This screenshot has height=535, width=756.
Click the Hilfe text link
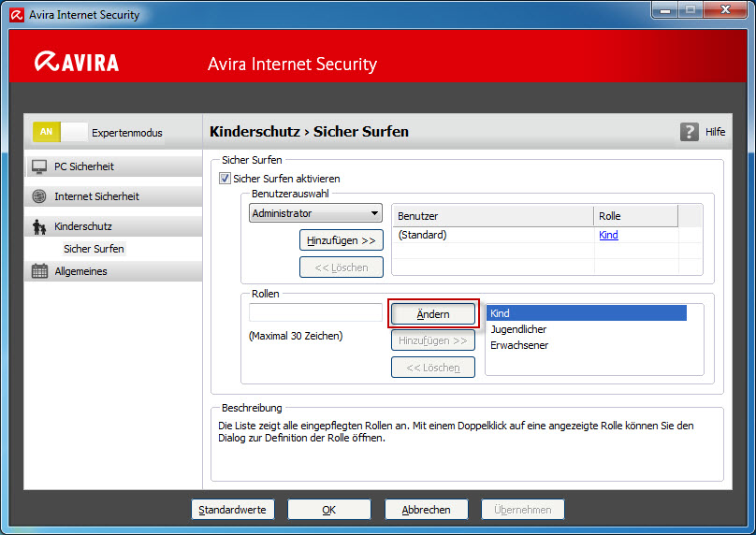point(715,132)
